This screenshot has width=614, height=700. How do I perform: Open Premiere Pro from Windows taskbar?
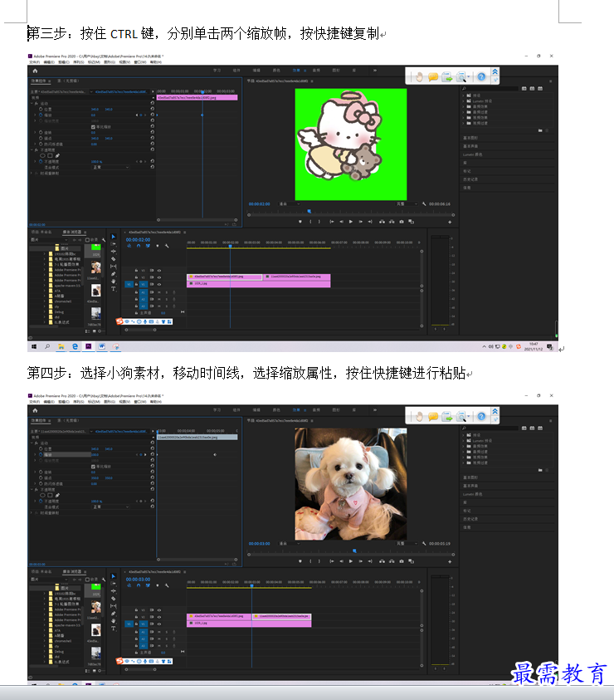(88, 346)
